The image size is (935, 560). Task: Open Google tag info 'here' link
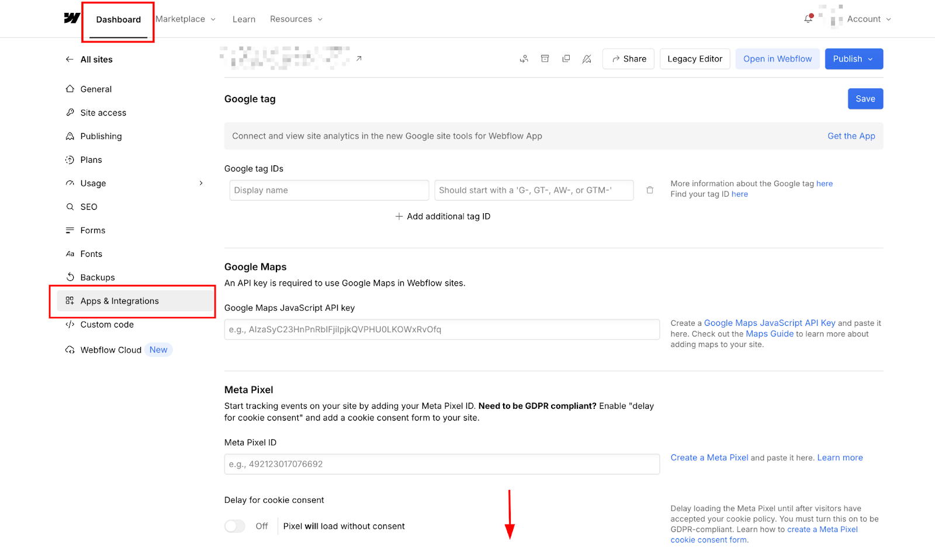(825, 183)
